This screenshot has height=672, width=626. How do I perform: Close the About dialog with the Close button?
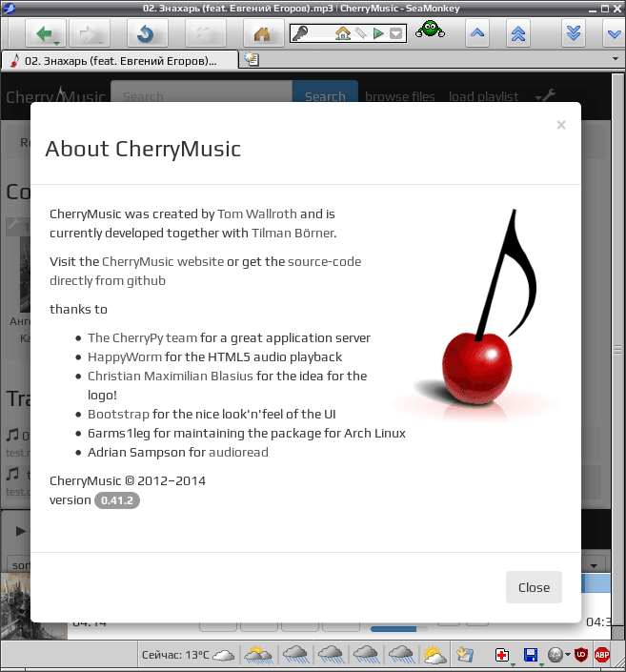point(534,587)
